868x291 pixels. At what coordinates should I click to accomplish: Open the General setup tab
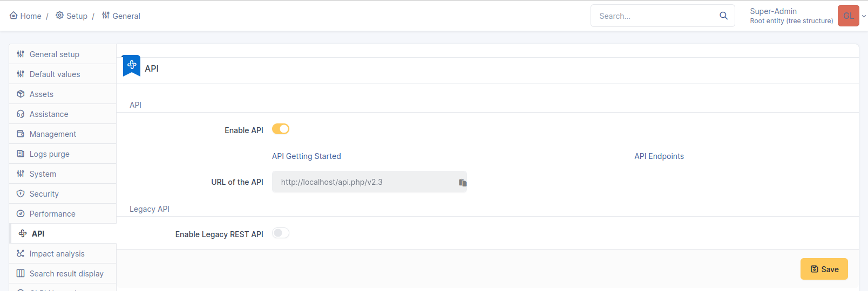pyautogui.click(x=63, y=54)
